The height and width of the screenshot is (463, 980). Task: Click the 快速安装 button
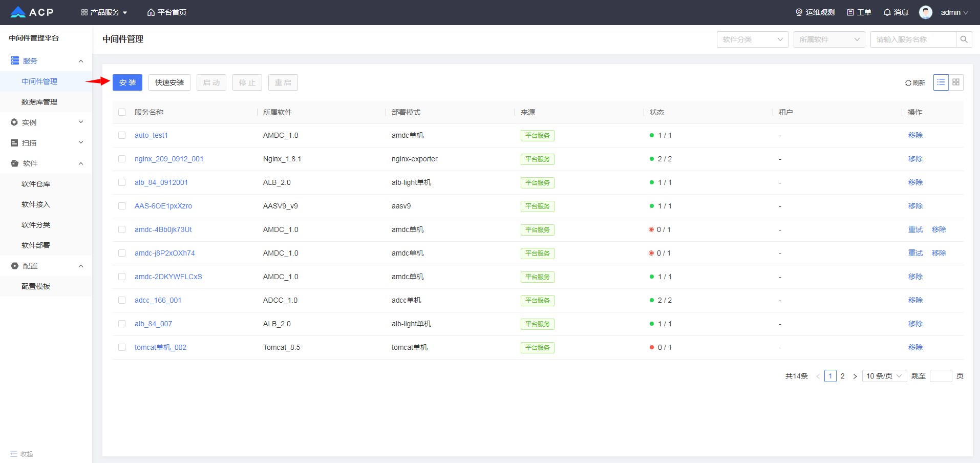(169, 82)
